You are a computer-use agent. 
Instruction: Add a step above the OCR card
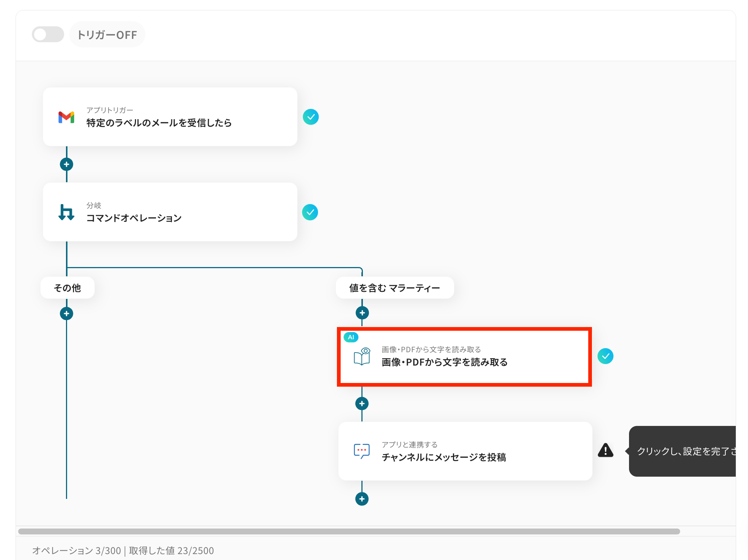pyautogui.click(x=362, y=313)
